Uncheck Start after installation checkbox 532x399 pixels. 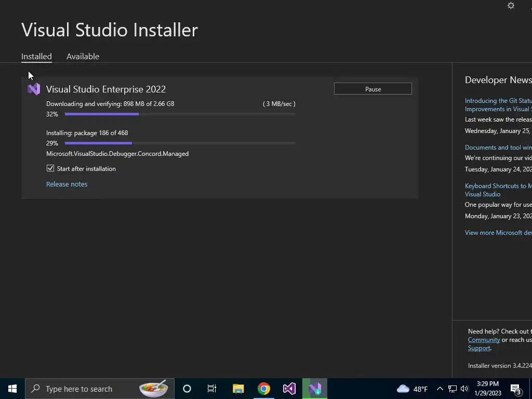tap(50, 168)
